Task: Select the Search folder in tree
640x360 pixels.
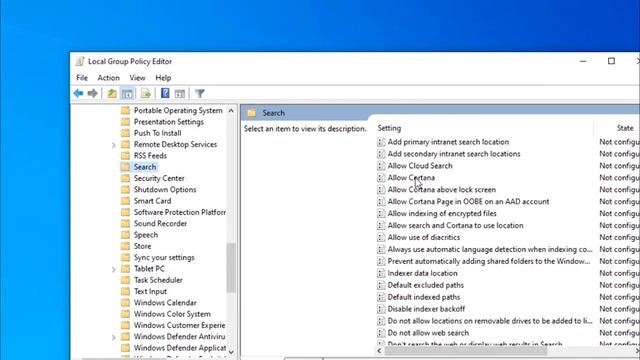Action: [145, 167]
